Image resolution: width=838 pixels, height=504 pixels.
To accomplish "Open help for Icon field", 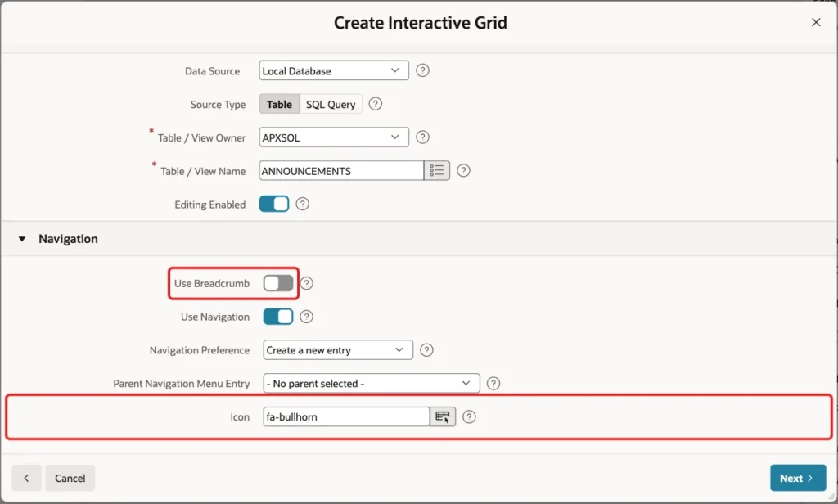I will point(469,417).
